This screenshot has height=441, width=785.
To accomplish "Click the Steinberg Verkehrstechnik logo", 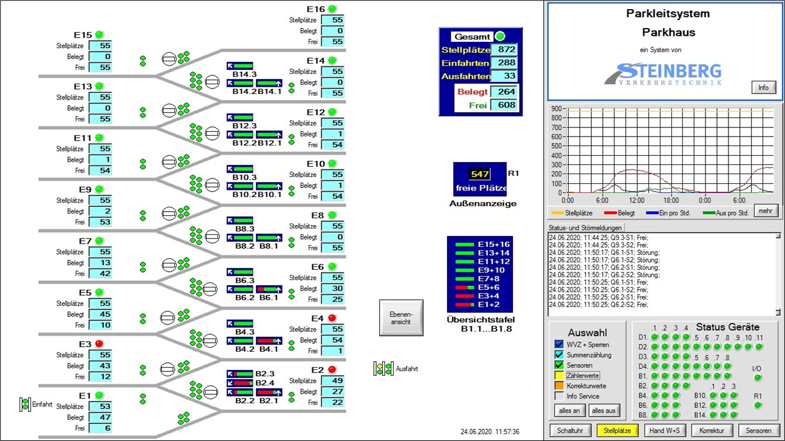I will (664, 74).
